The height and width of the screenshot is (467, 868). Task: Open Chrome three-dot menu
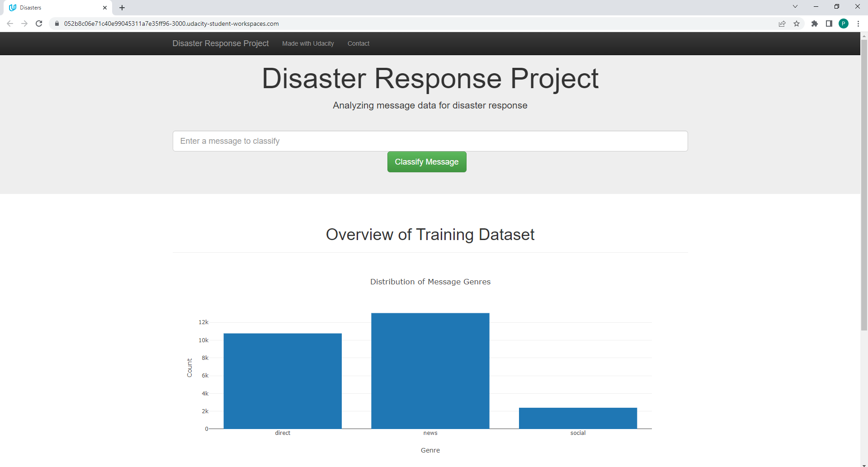point(858,24)
